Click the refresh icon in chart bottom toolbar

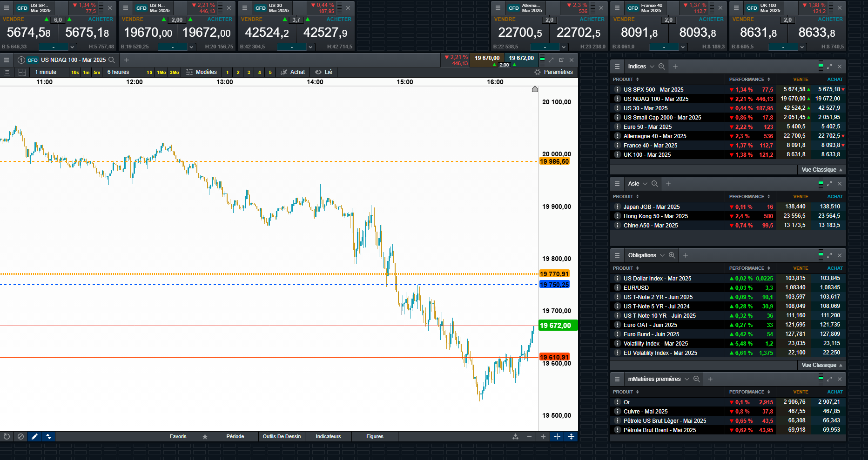[7, 436]
